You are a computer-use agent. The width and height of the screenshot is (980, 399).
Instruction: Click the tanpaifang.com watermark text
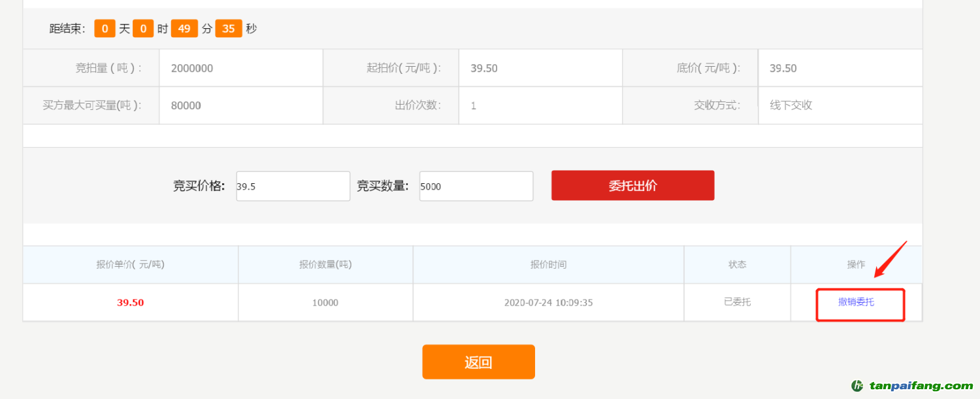coord(921,386)
